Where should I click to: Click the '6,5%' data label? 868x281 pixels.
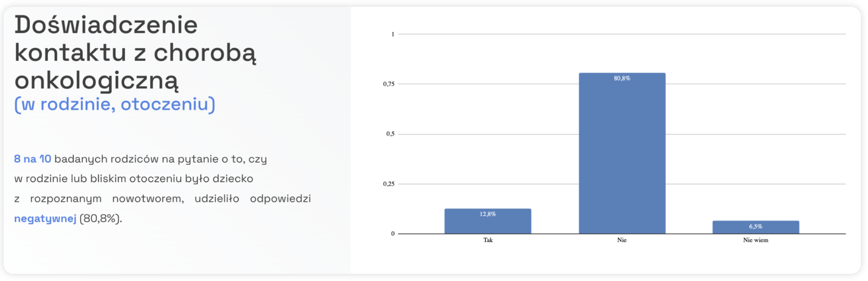755,227
